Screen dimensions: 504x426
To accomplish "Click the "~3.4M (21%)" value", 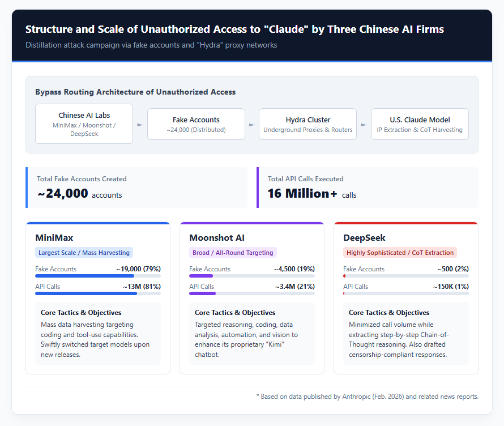I will click(294, 287).
